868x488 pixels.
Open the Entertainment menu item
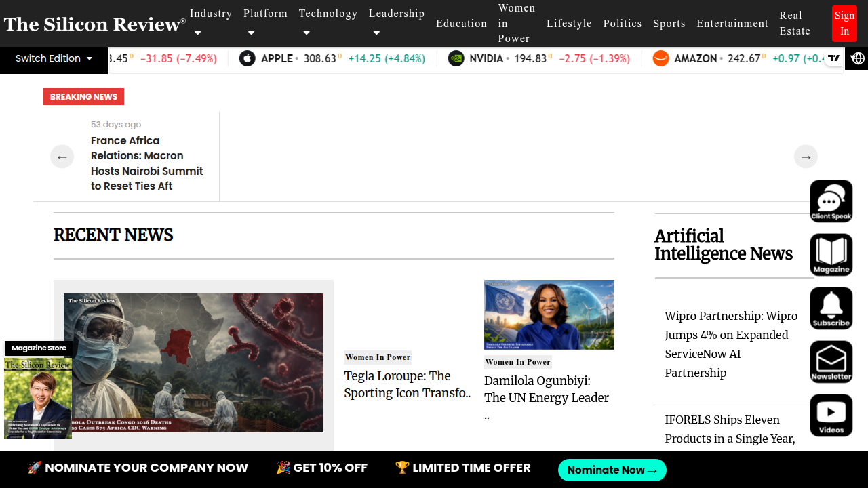click(x=732, y=23)
